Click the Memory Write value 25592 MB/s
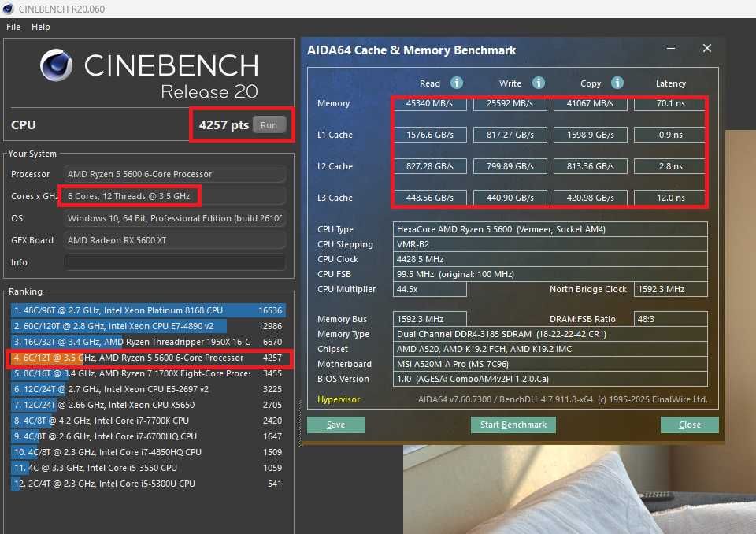The height and width of the screenshot is (534, 756). pyautogui.click(x=510, y=103)
